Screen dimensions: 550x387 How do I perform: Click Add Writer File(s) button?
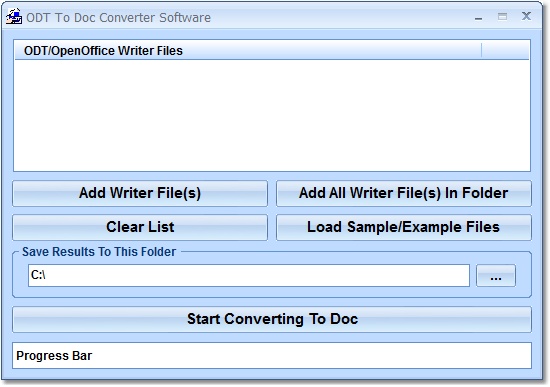click(140, 193)
